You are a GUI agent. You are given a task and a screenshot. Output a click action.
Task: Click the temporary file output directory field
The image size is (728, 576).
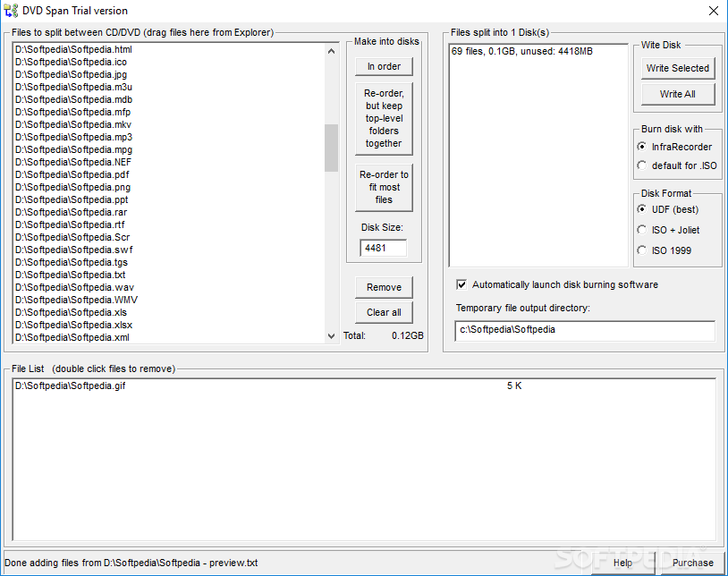pyautogui.click(x=585, y=330)
